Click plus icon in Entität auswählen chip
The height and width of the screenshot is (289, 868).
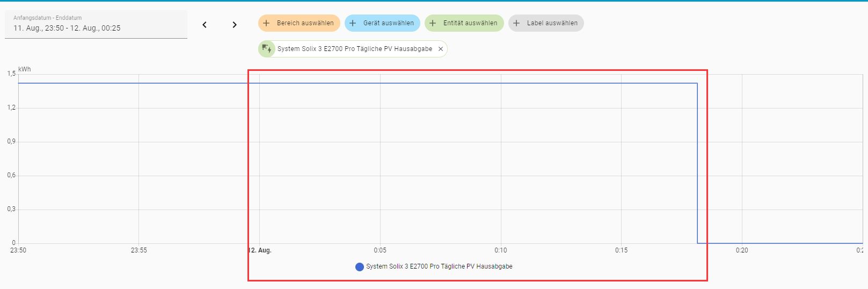pyautogui.click(x=433, y=23)
